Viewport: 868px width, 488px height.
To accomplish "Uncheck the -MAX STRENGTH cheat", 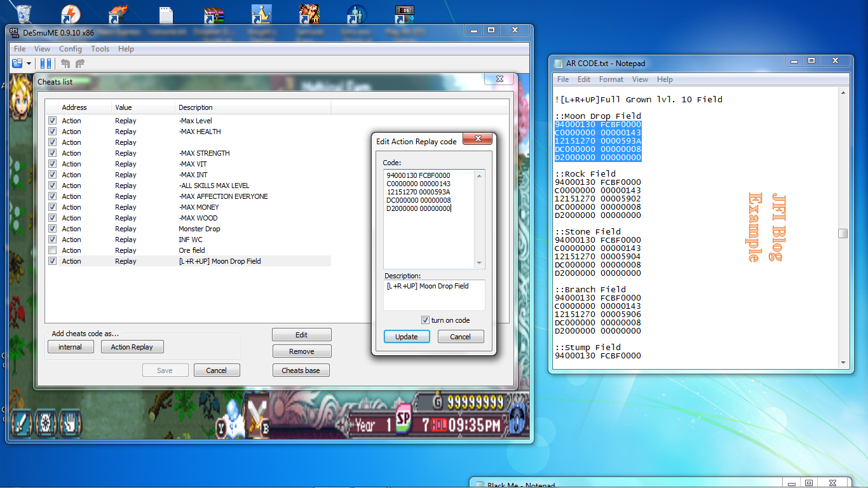I will click(x=52, y=153).
